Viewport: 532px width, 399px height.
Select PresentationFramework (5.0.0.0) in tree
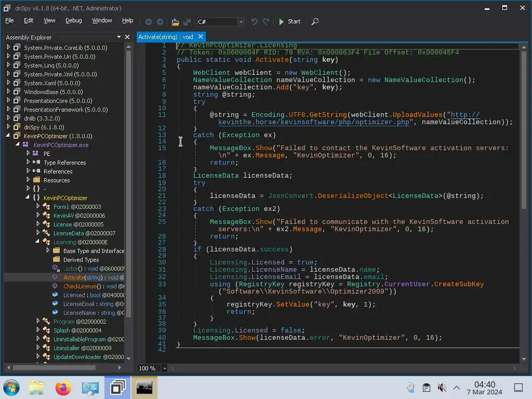(66, 109)
